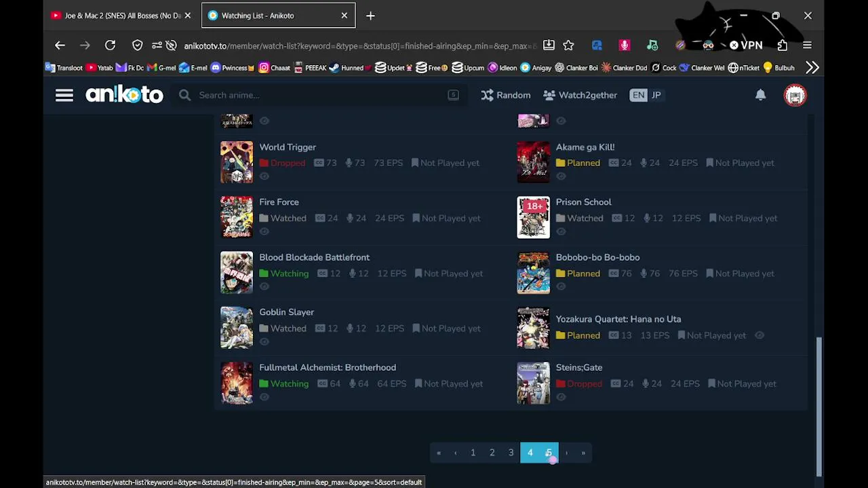This screenshot has height=488, width=868.
Task: Change Blood Blockade Battlefront's Watching status
Action: click(283, 274)
